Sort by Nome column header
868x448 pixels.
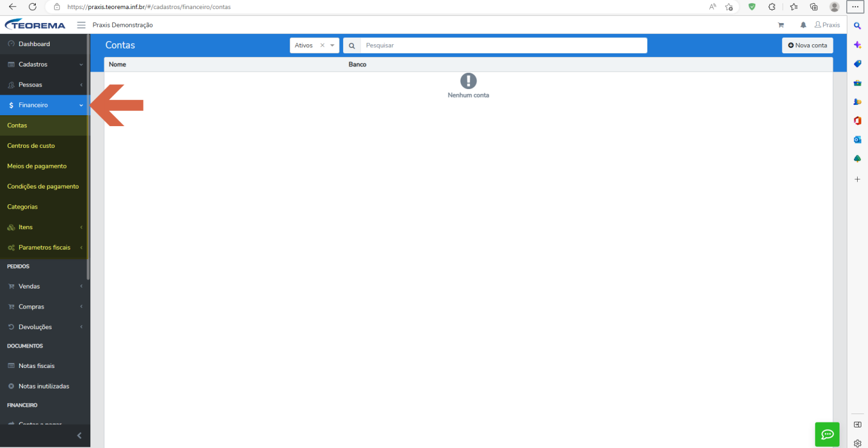[x=118, y=64]
